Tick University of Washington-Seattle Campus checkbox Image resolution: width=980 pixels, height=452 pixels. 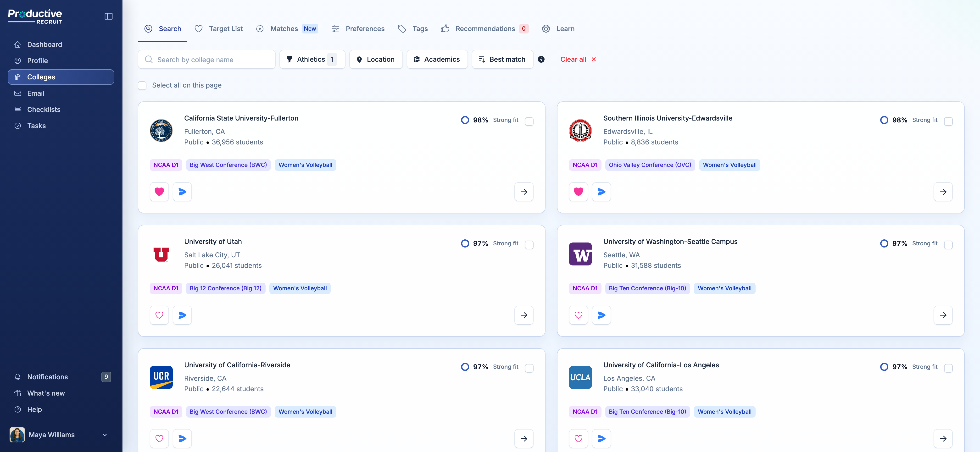coord(948,245)
